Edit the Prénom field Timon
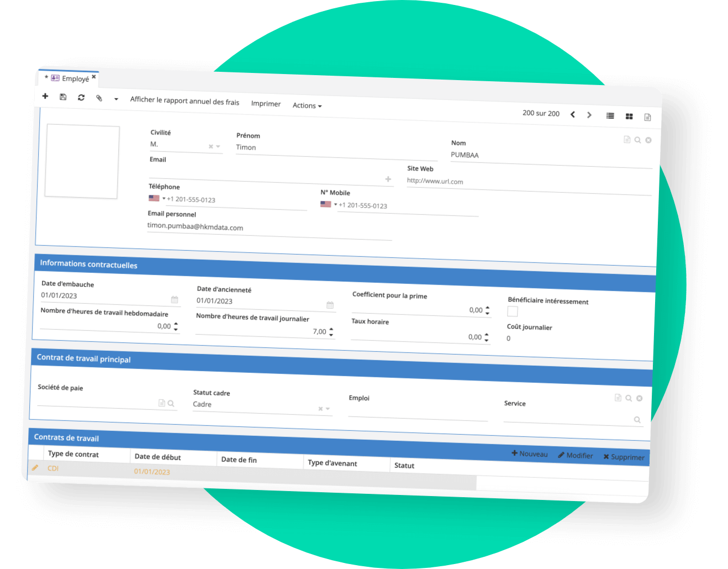728x569 pixels. coord(336,150)
